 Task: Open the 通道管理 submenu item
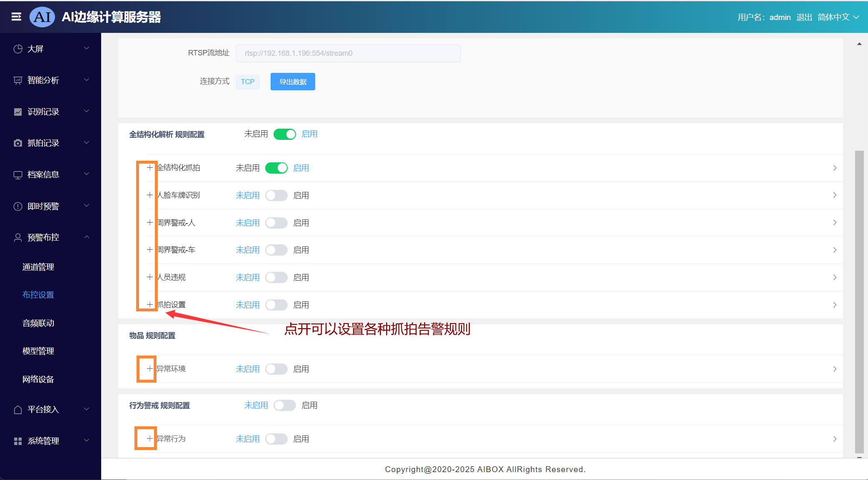(x=38, y=267)
